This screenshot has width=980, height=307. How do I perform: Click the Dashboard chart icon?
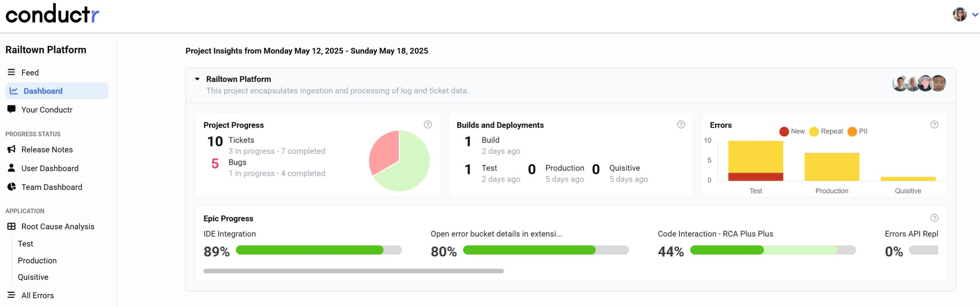pos(14,91)
